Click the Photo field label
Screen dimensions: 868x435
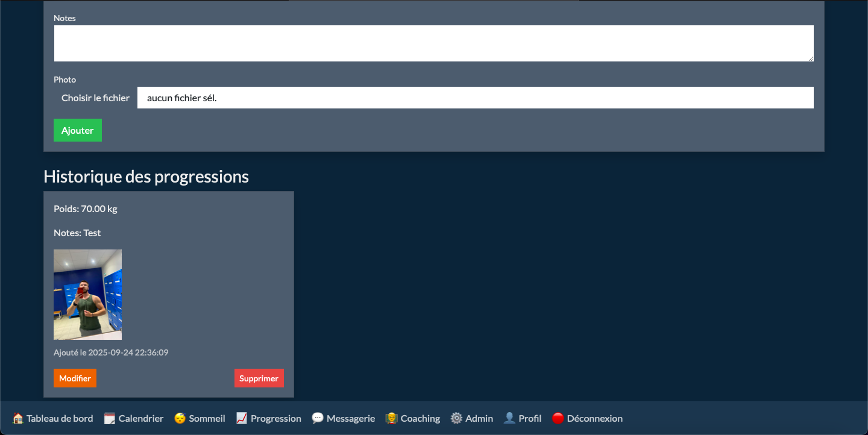point(64,80)
